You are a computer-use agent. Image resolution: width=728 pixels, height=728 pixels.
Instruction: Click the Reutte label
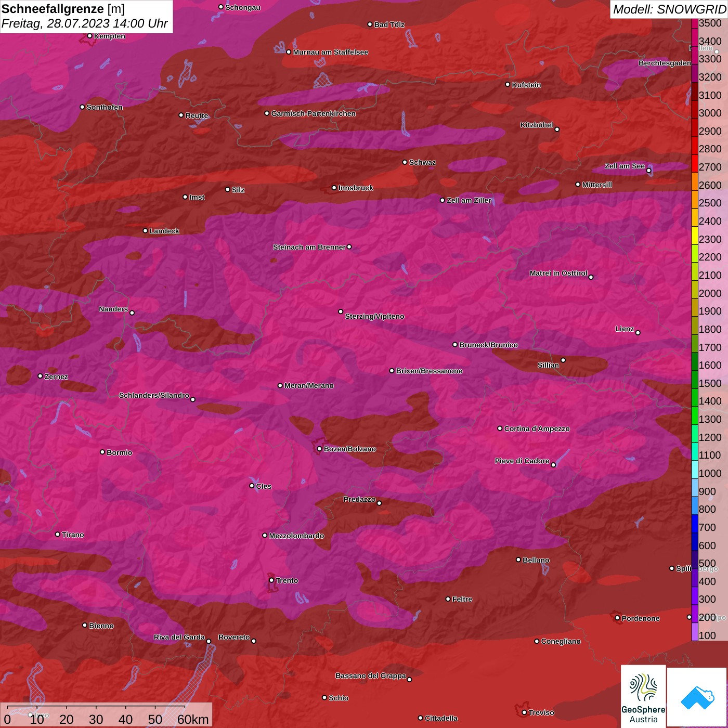tap(197, 115)
